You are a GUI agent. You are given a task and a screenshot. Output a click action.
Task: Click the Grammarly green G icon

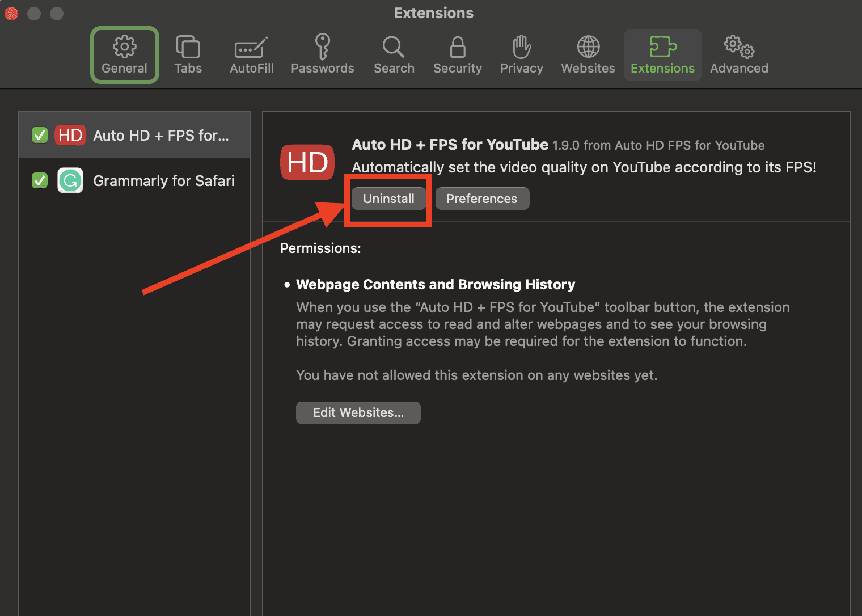click(70, 181)
